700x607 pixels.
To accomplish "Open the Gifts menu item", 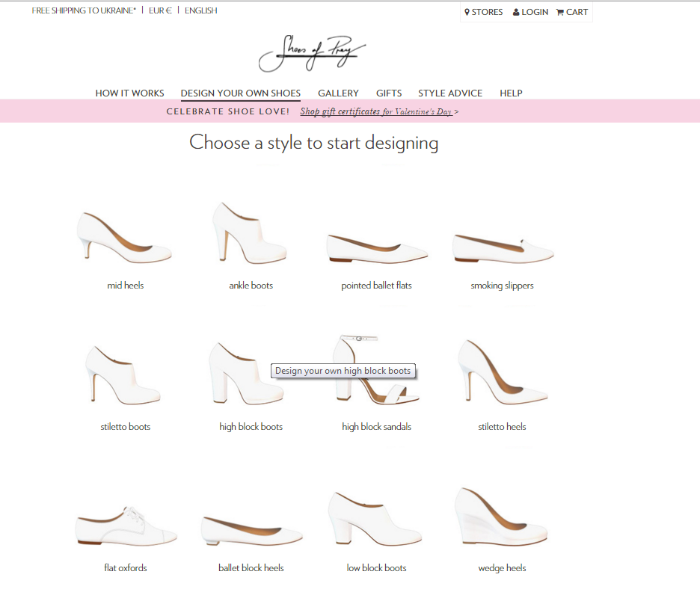I will pos(389,93).
